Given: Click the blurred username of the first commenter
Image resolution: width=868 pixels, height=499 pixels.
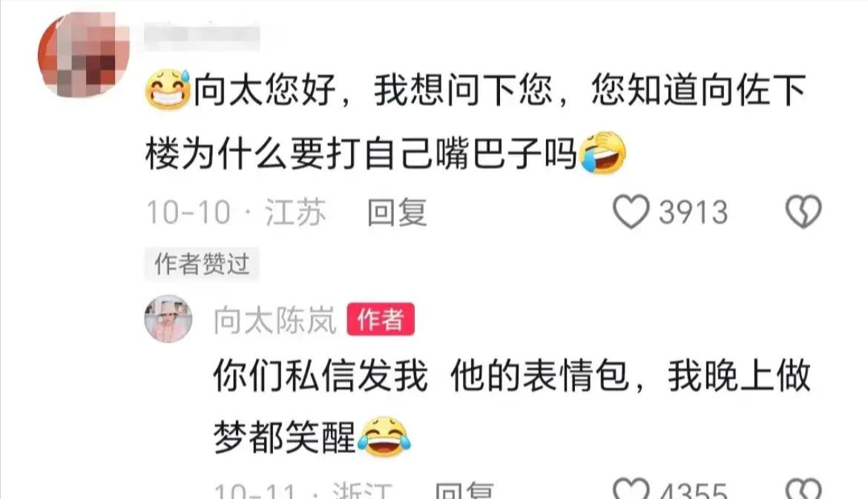Looking at the screenshot, I should coord(202,36).
